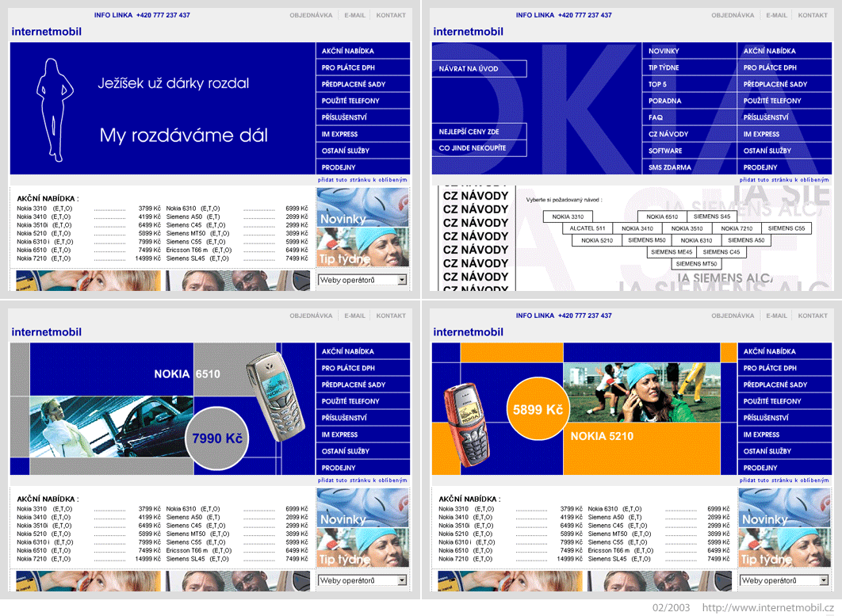Click the internetmobil logo in bottom-left page
This screenshot has height=616, width=842.
click(x=47, y=332)
